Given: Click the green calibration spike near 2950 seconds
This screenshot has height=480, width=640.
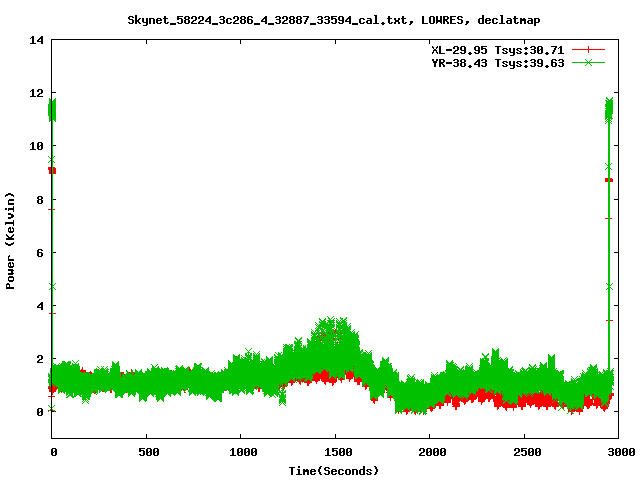Looking at the screenshot, I should pos(609,110).
